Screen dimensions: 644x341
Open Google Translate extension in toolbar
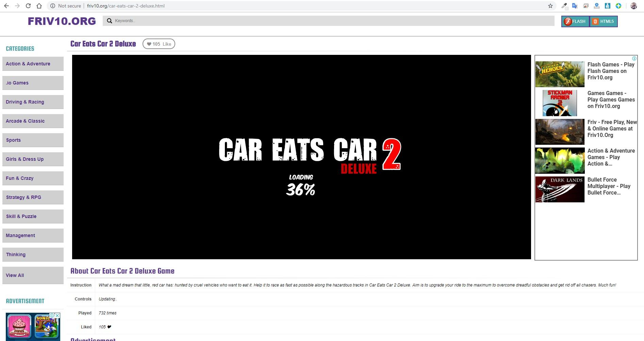575,6
